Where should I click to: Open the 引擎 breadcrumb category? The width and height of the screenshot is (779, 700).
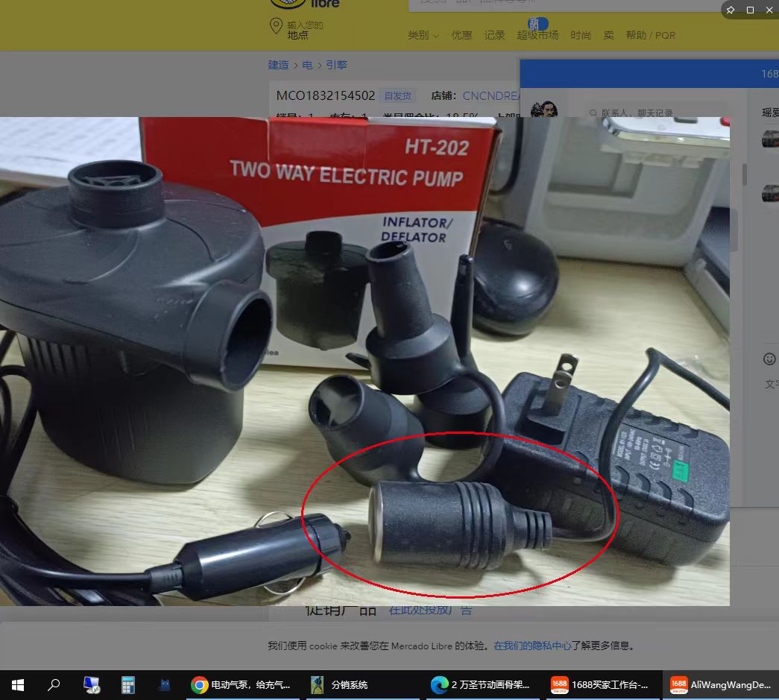click(336, 65)
